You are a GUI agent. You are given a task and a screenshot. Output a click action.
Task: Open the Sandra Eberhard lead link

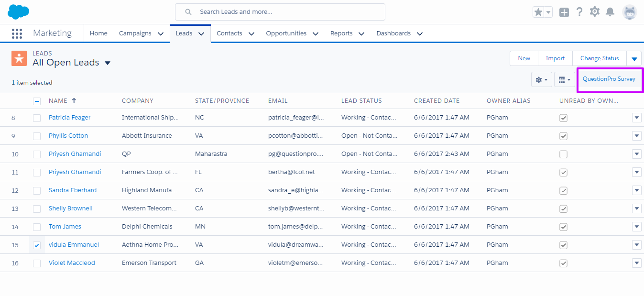pos(73,190)
